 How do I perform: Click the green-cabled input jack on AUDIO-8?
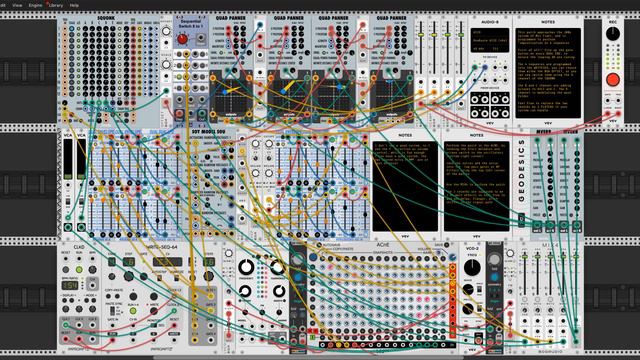(475, 67)
